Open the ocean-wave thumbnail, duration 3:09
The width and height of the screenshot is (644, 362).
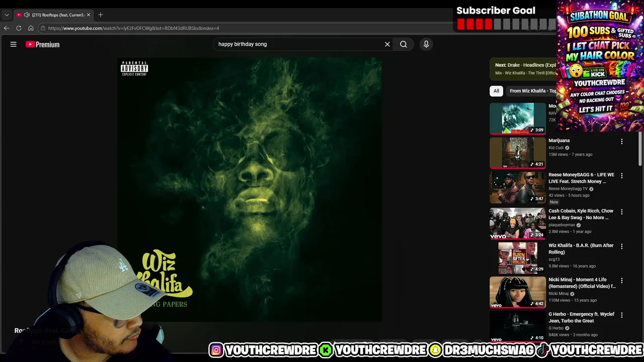click(518, 119)
